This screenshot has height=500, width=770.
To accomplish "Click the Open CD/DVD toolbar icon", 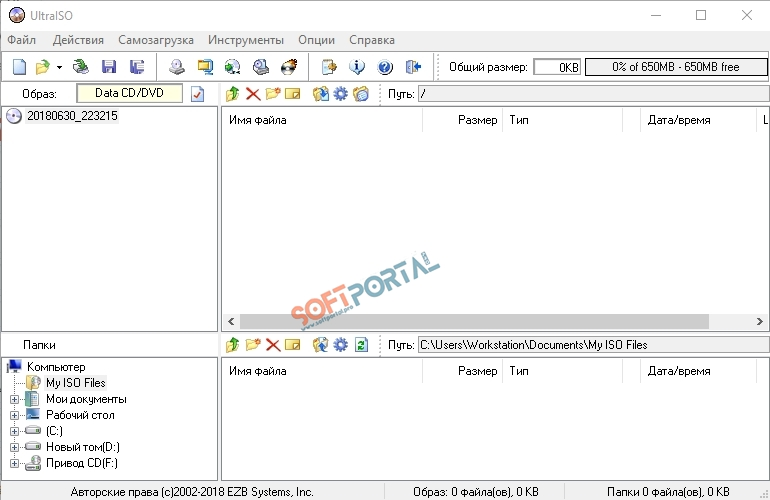I will click(x=81, y=67).
